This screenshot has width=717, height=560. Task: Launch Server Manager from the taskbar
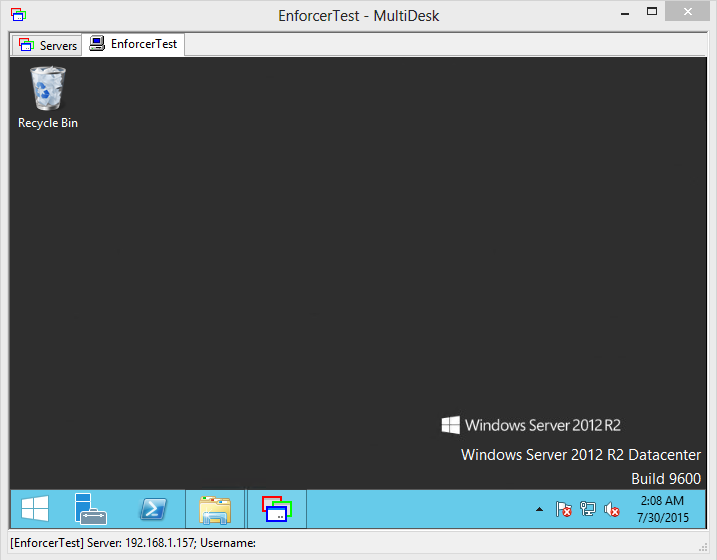click(91, 509)
